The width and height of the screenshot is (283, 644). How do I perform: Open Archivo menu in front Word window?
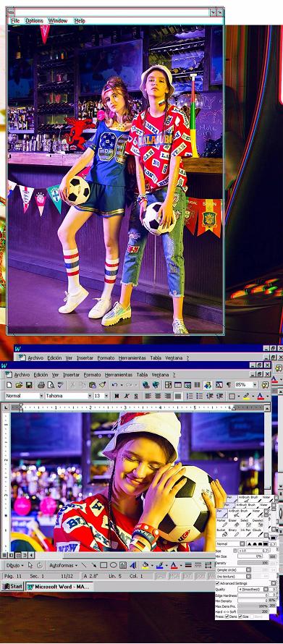22,375
